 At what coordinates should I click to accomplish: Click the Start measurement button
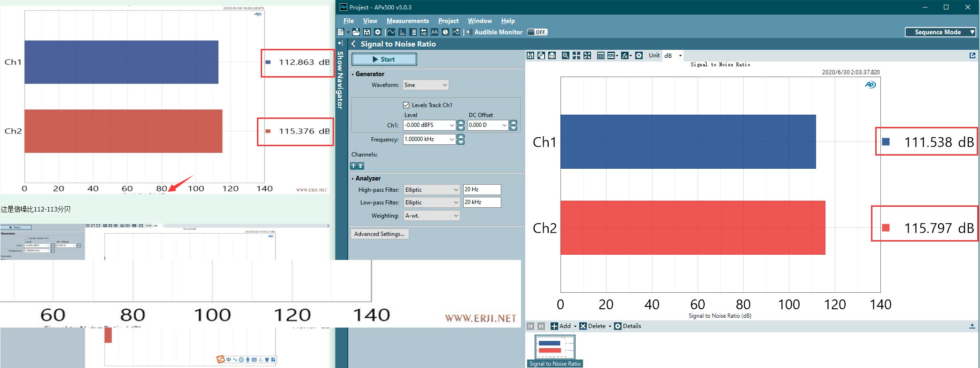(x=384, y=59)
